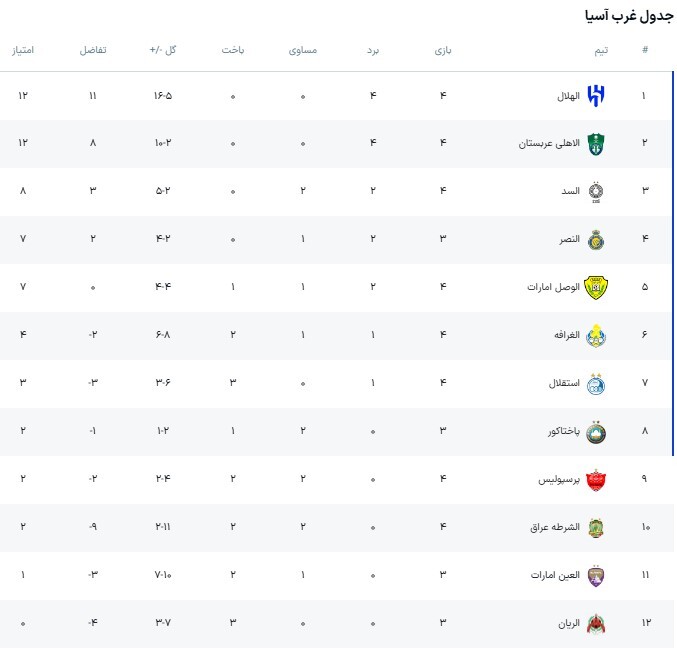677x655 pixels.
Task: Click the Esteghlal club logo
Action: (596, 383)
